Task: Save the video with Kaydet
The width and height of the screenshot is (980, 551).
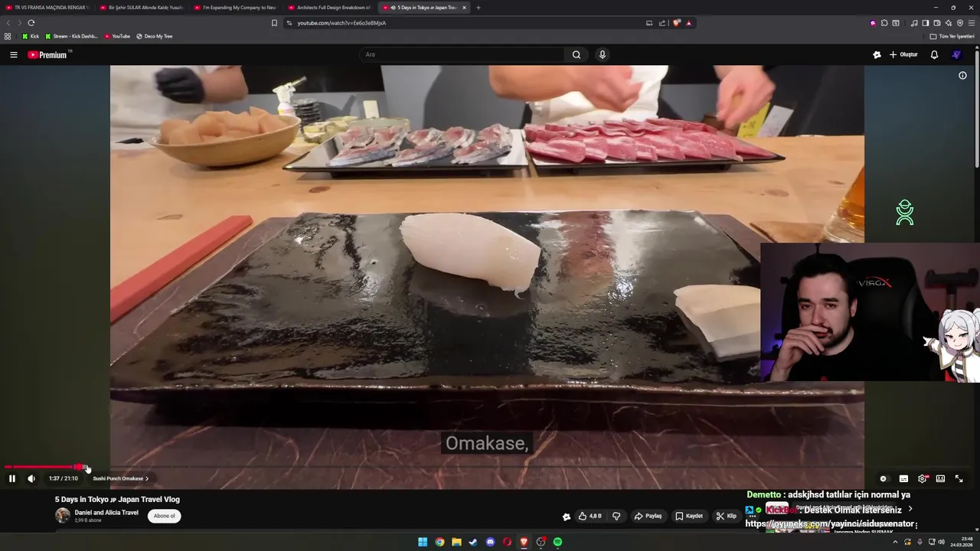Action: [x=689, y=516]
